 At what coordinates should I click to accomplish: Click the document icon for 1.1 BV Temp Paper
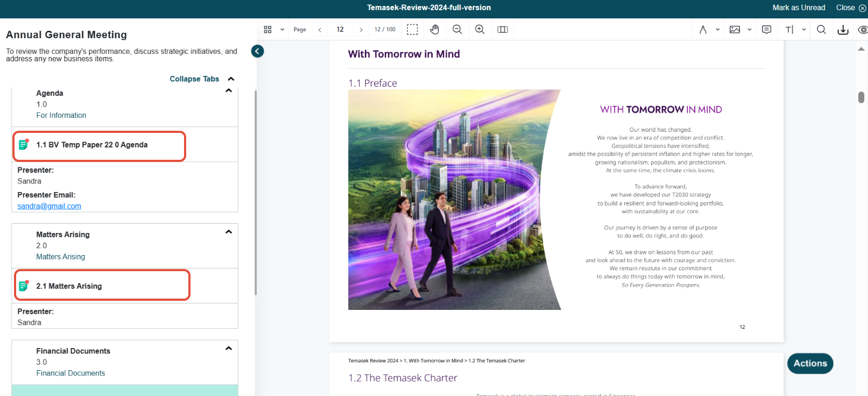pos(24,144)
